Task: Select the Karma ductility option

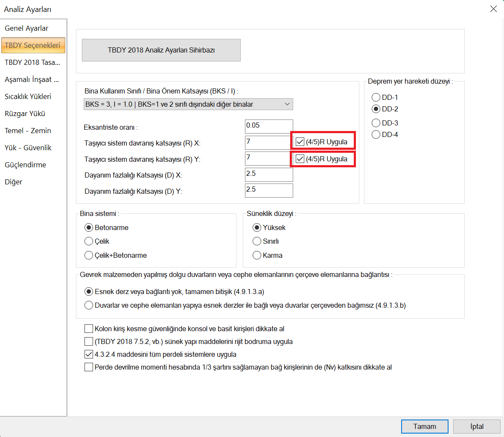Action: tap(257, 255)
